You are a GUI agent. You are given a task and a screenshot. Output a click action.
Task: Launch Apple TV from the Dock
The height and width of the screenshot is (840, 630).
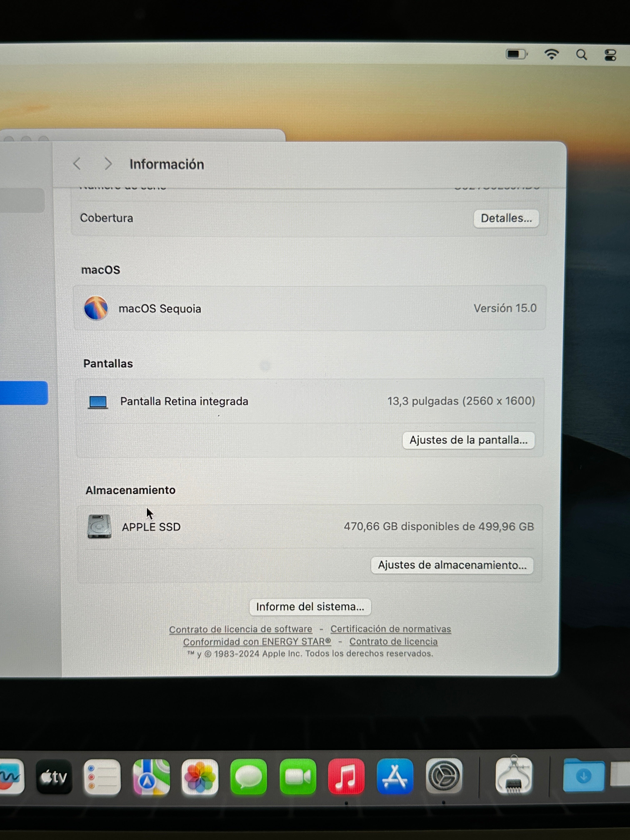point(54,777)
